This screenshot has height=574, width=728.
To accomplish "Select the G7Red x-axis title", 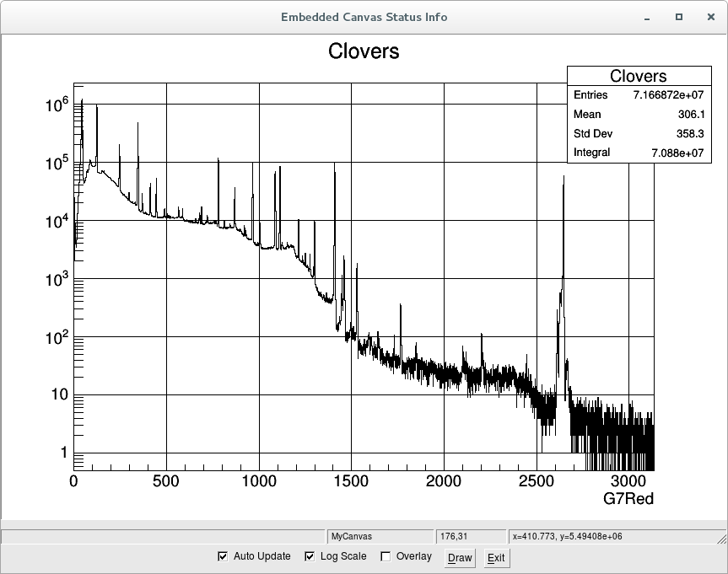I will click(x=628, y=499).
